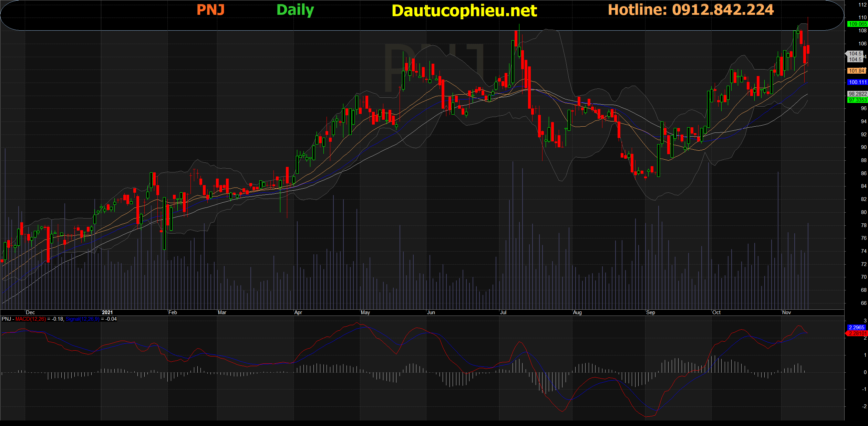Click the blue Signal(12,26,9) indicator label
868x426 pixels.
click(83, 319)
